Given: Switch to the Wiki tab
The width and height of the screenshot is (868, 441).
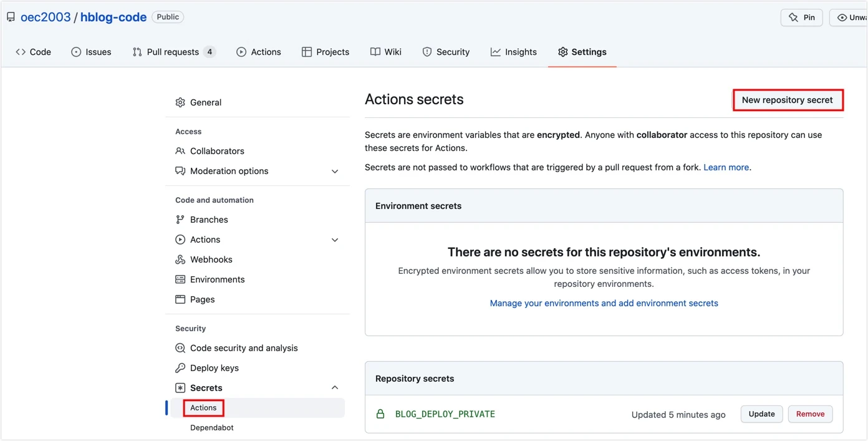Looking at the screenshot, I should point(385,52).
